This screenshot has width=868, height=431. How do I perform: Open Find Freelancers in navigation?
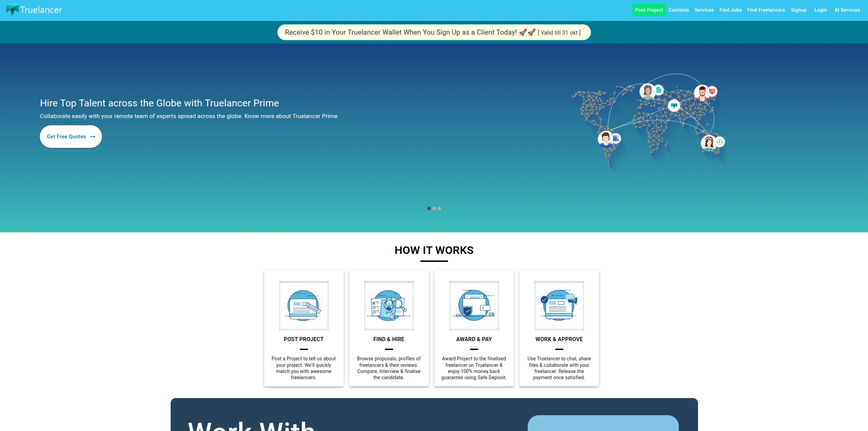tap(766, 10)
